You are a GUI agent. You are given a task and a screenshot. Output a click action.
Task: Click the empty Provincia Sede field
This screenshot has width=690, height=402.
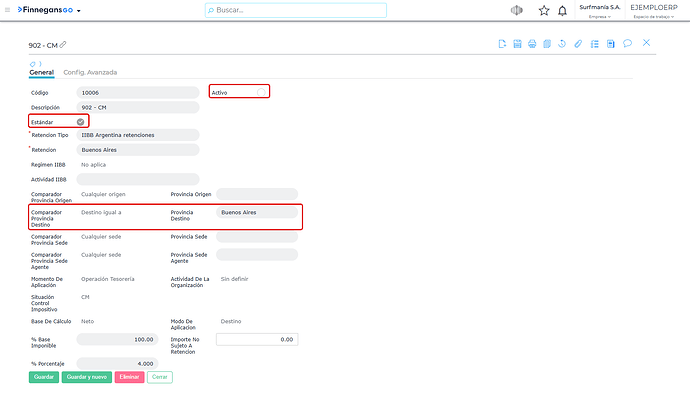[x=257, y=237]
